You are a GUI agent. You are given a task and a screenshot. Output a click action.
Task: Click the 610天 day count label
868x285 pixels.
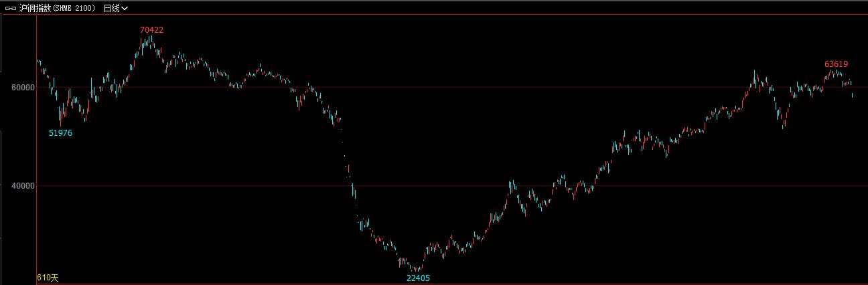[48, 278]
